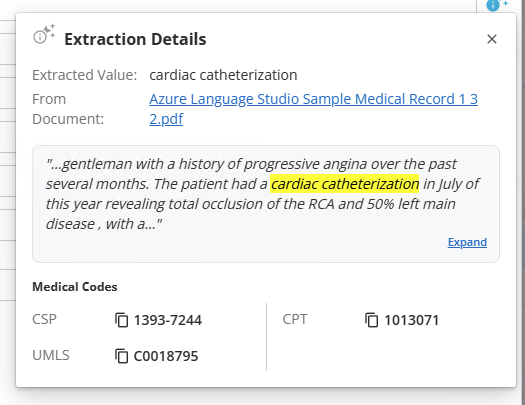
Task: Copy the CPT code 1013071
Action: coord(372,320)
